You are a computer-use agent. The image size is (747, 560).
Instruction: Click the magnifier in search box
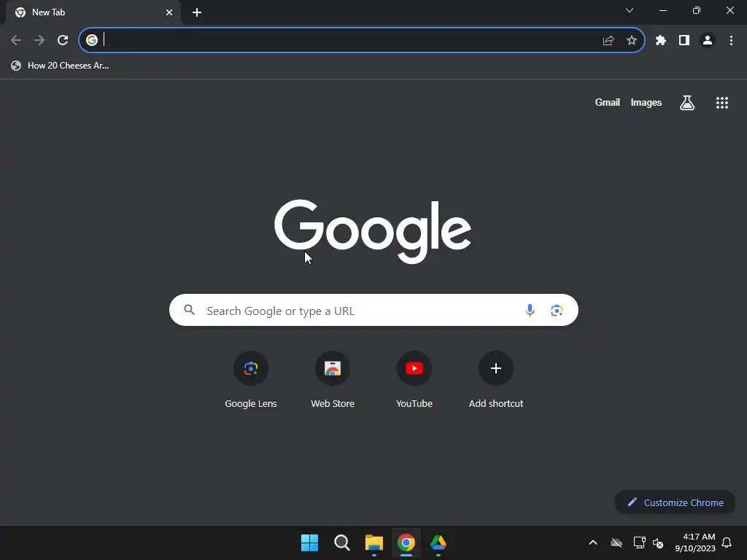pyautogui.click(x=189, y=310)
